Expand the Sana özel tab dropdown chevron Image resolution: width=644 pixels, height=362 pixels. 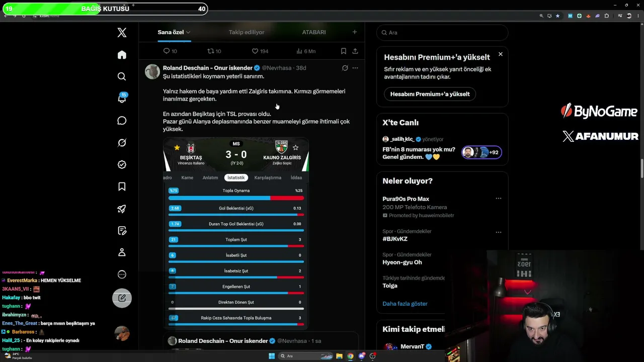(x=188, y=32)
